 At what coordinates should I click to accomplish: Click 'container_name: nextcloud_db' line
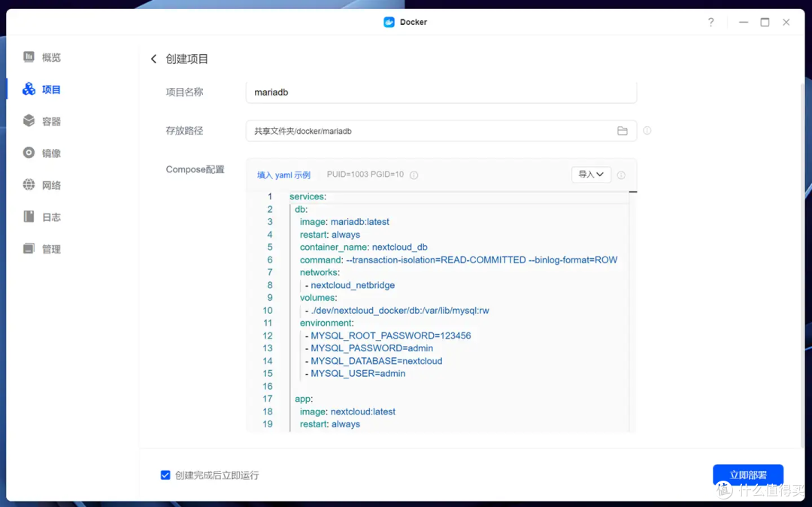point(364,247)
